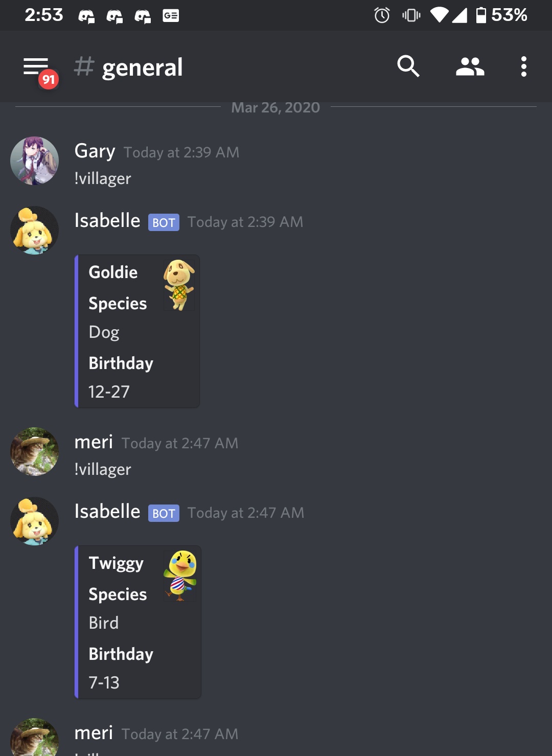Tap the 91 unread notifications badge
This screenshot has width=552, height=756.
[x=49, y=79]
